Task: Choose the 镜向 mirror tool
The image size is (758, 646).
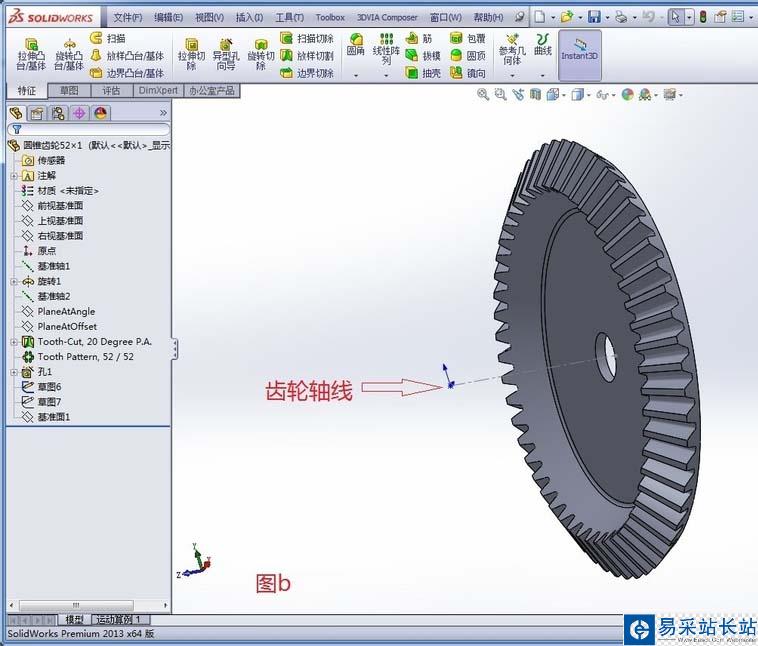Action: [467, 73]
